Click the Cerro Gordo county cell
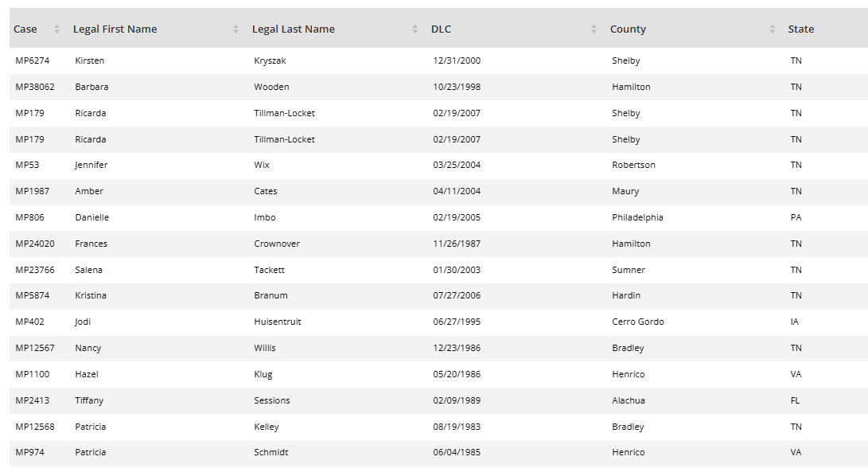The image size is (868, 476). [x=638, y=322]
